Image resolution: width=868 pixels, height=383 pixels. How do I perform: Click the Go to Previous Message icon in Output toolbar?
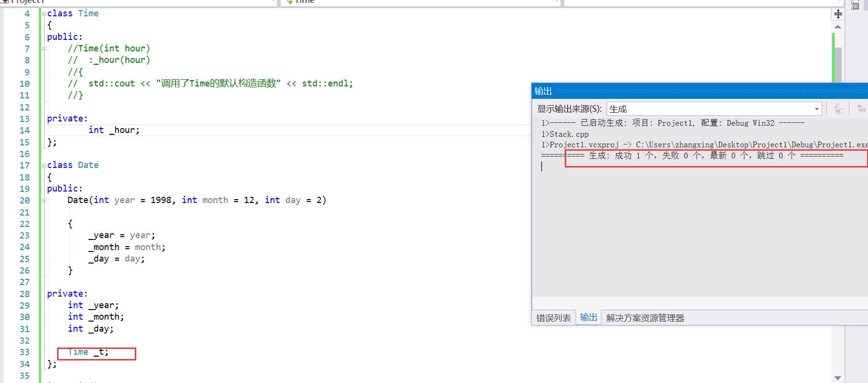[x=861, y=108]
